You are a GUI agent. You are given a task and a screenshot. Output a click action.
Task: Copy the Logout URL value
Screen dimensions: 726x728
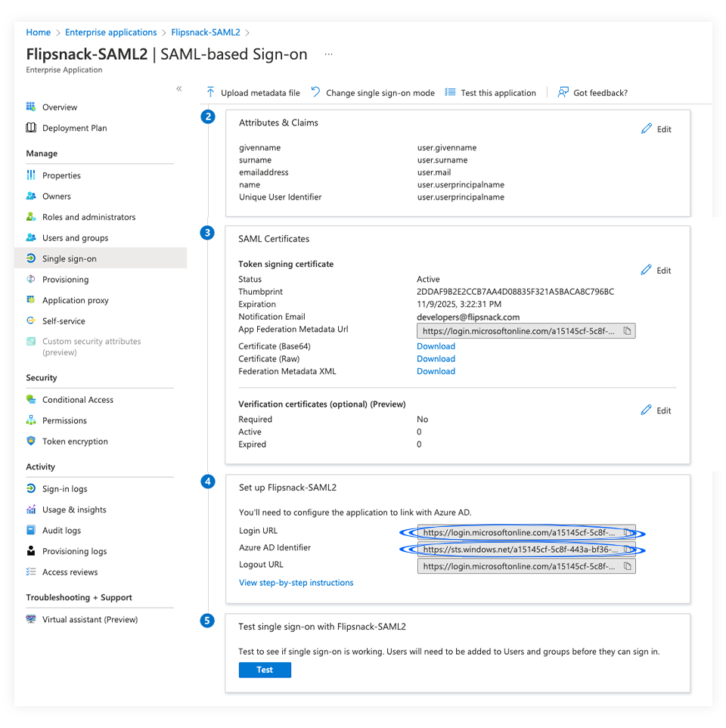pyautogui.click(x=628, y=566)
